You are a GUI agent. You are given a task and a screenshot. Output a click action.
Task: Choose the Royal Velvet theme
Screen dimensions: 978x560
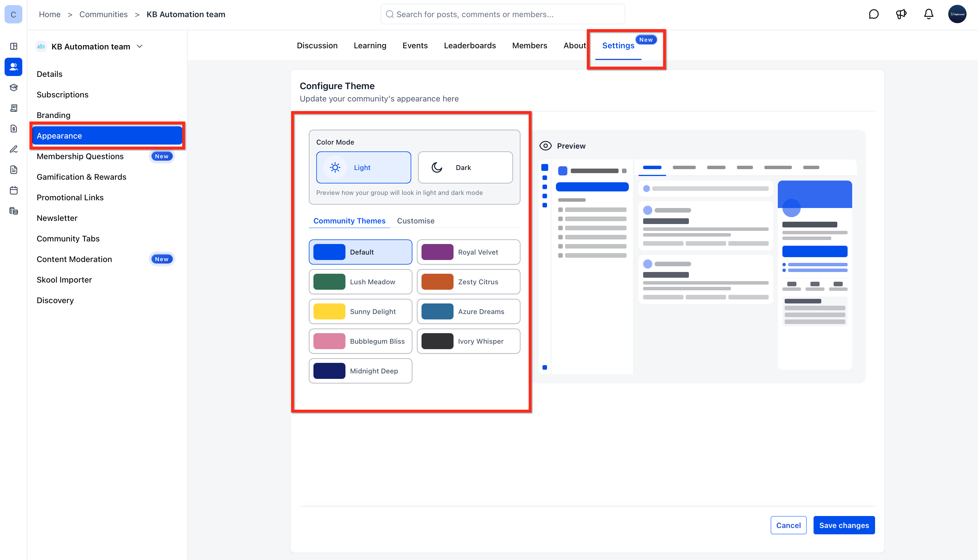pos(468,252)
